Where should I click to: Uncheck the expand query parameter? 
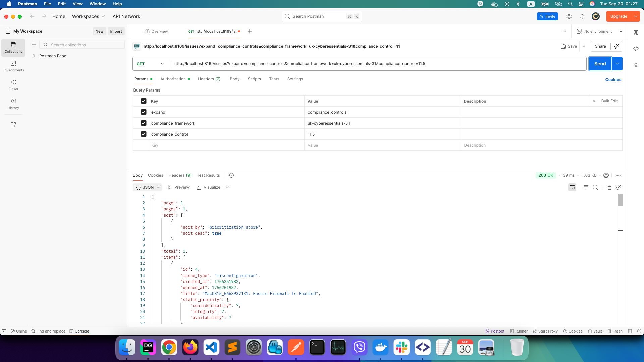coord(144,112)
